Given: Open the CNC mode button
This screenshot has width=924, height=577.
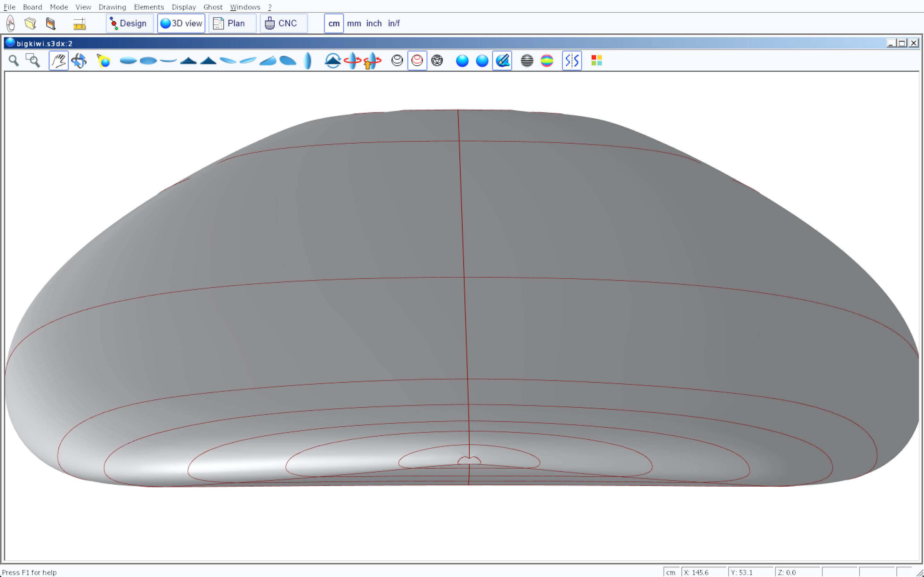Looking at the screenshot, I should [x=283, y=23].
